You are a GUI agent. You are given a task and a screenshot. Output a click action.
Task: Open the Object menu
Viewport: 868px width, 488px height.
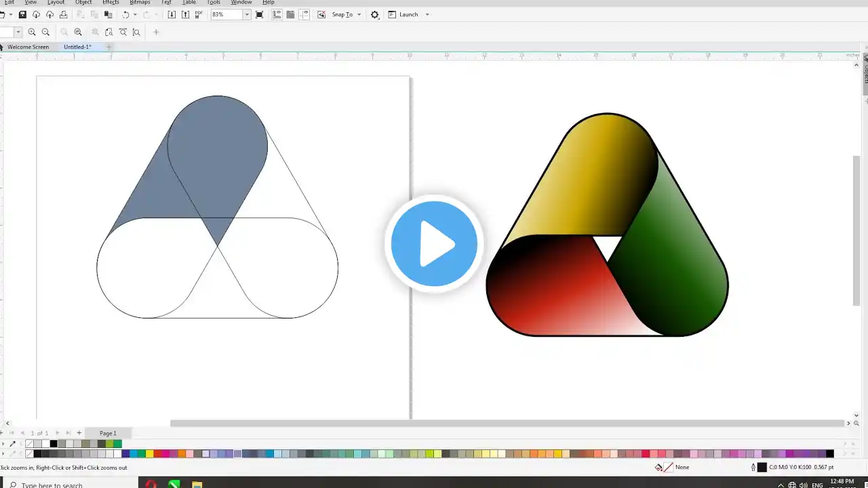pos(83,3)
